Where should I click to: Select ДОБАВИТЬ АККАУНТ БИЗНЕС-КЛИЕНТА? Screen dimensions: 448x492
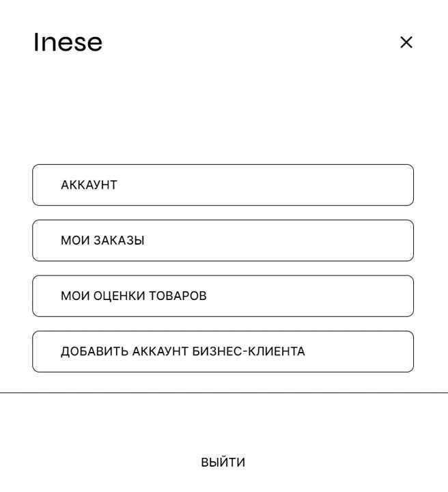pos(223,351)
